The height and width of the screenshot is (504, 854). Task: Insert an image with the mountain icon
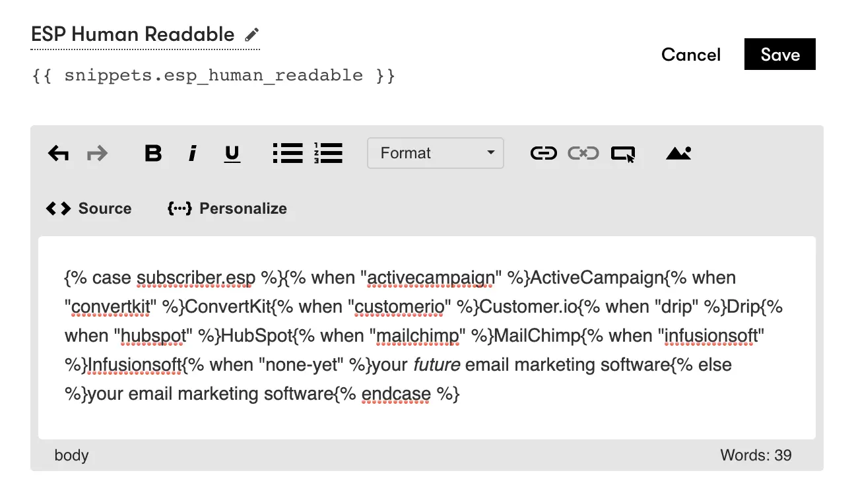coord(678,153)
